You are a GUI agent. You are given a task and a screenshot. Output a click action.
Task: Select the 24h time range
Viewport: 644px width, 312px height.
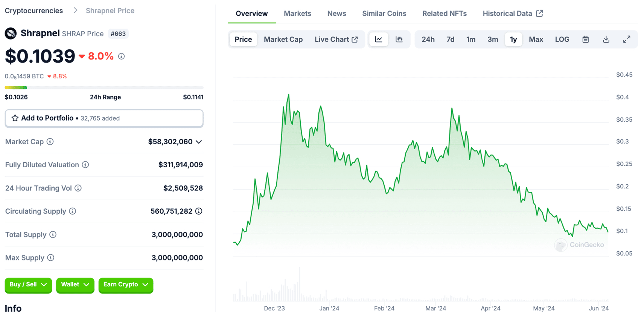(428, 40)
